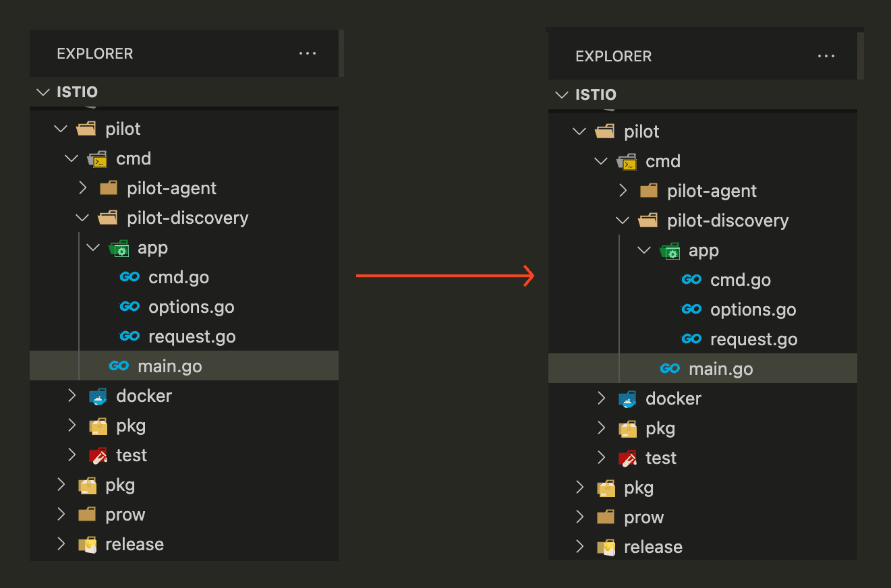Click the docker folder icon in left panel

(x=98, y=396)
